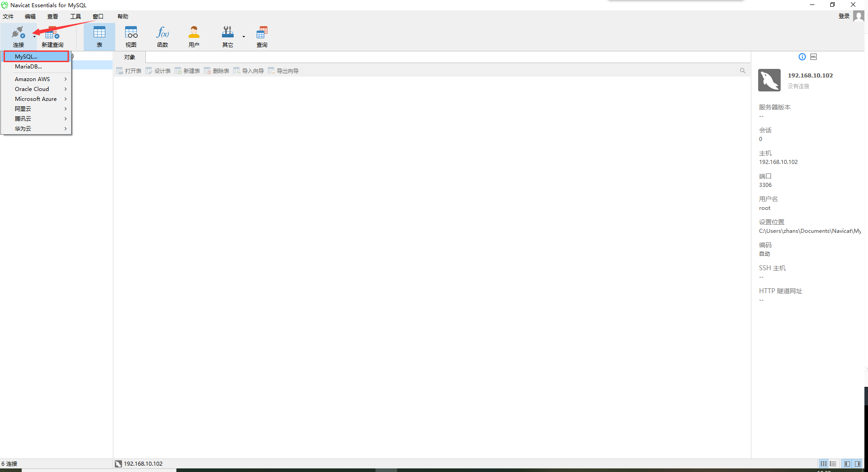
Task: Expand the 其它 dropdown arrow
Action: (244, 36)
